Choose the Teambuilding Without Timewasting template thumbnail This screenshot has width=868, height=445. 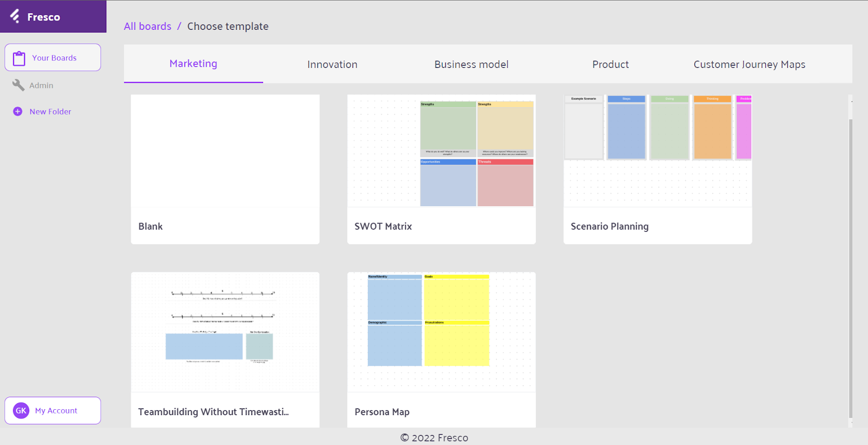(225, 332)
